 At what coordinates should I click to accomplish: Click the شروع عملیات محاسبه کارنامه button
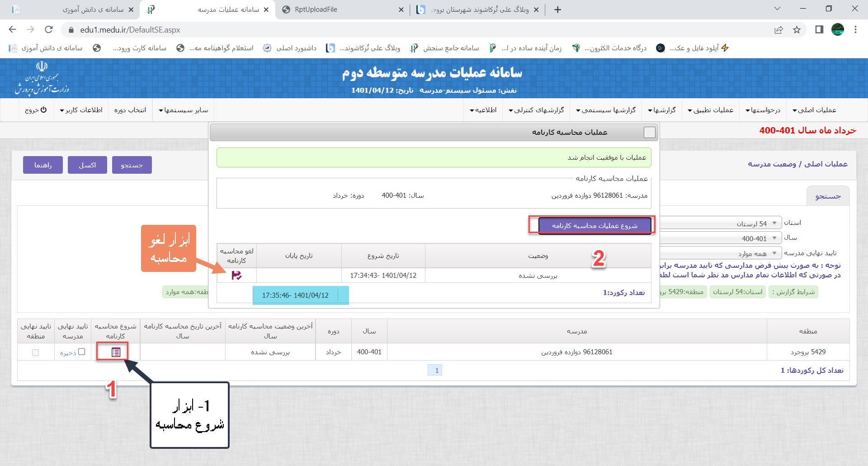(x=594, y=225)
